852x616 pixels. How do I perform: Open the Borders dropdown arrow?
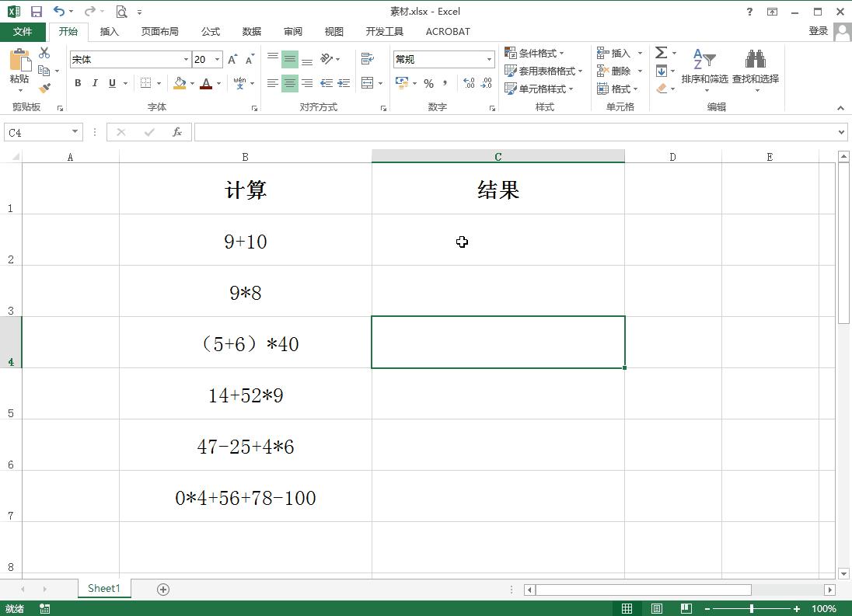click(x=159, y=83)
